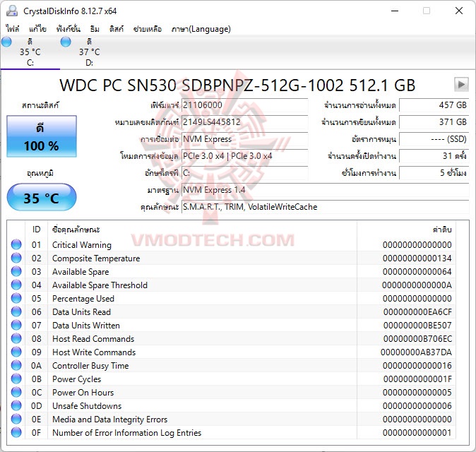Click the transfer mode field PCIe 3.0 x4
This screenshot has height=452, width=476.
[244, 156]
